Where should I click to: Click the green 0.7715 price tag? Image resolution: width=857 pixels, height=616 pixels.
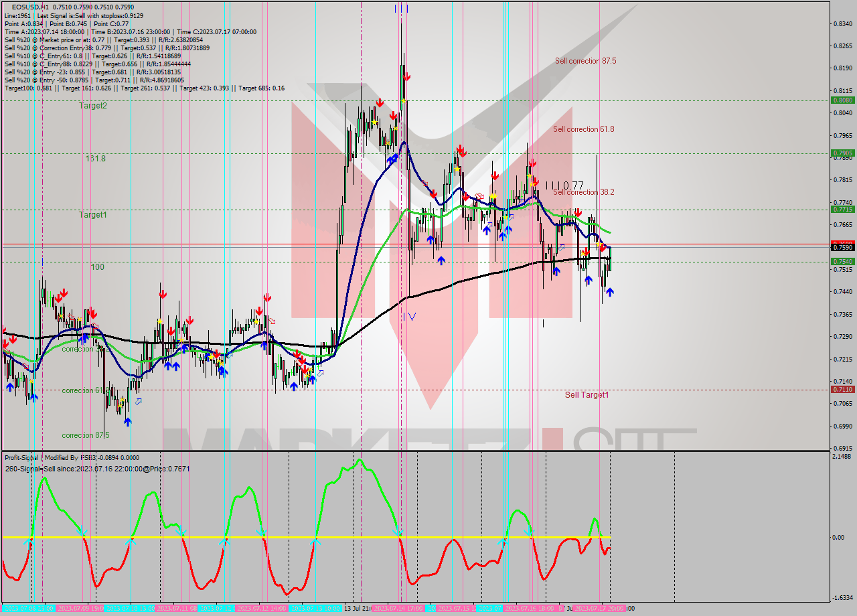(x=842, y=210)
